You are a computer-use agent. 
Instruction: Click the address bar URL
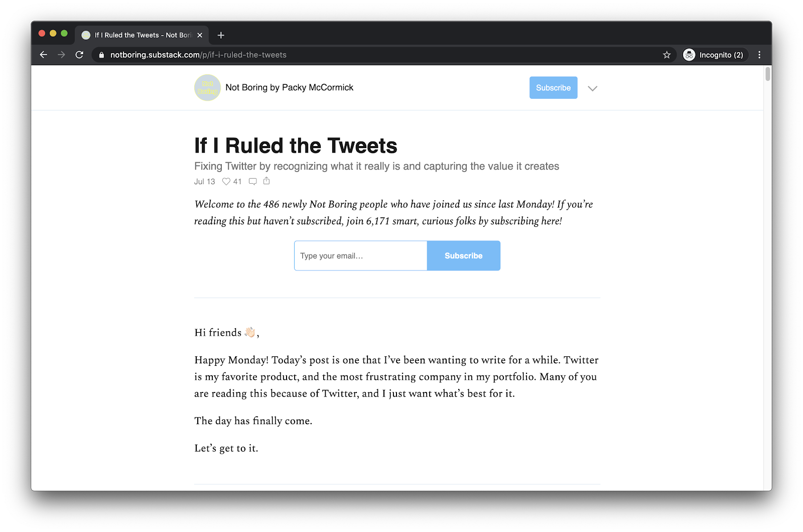pyautogui.click(x=198, y=55)
